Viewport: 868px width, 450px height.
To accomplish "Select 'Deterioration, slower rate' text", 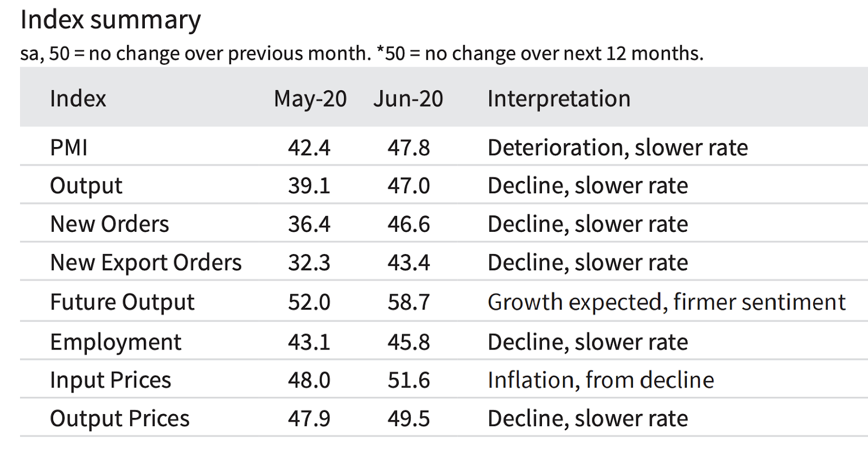I will coord(617,148).
